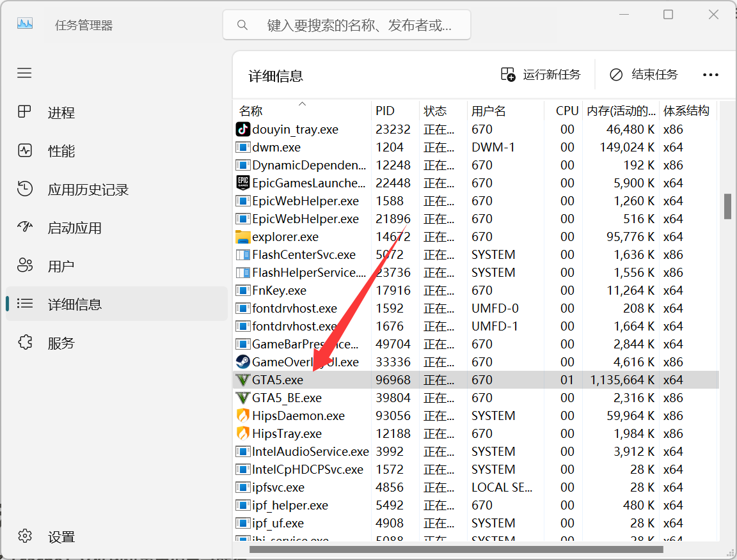This screenshot has width=737, height=560.
Task: Click the douyin_tray.exe TikTok icon
Action: click(242, 129)
